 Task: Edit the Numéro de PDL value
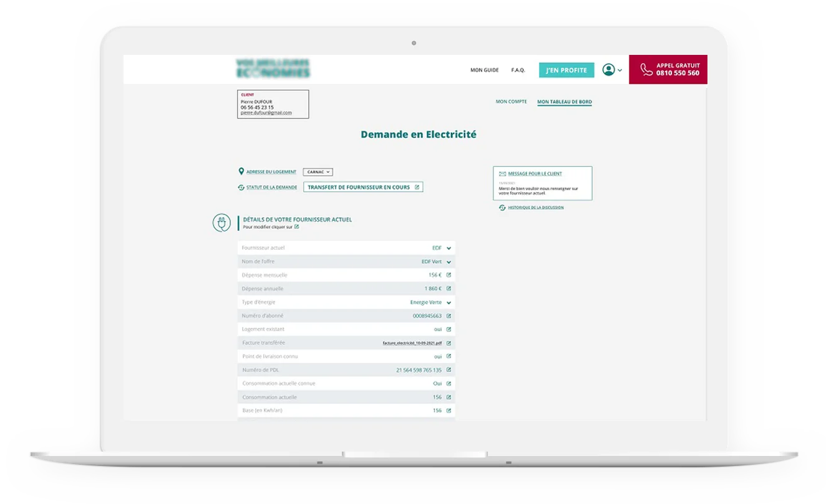[x=449, y=370]
